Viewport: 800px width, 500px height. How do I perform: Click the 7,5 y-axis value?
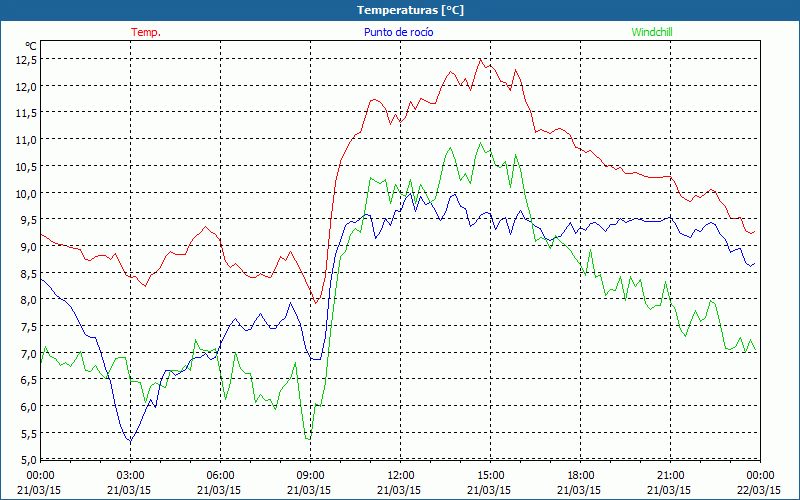(28, 327)
